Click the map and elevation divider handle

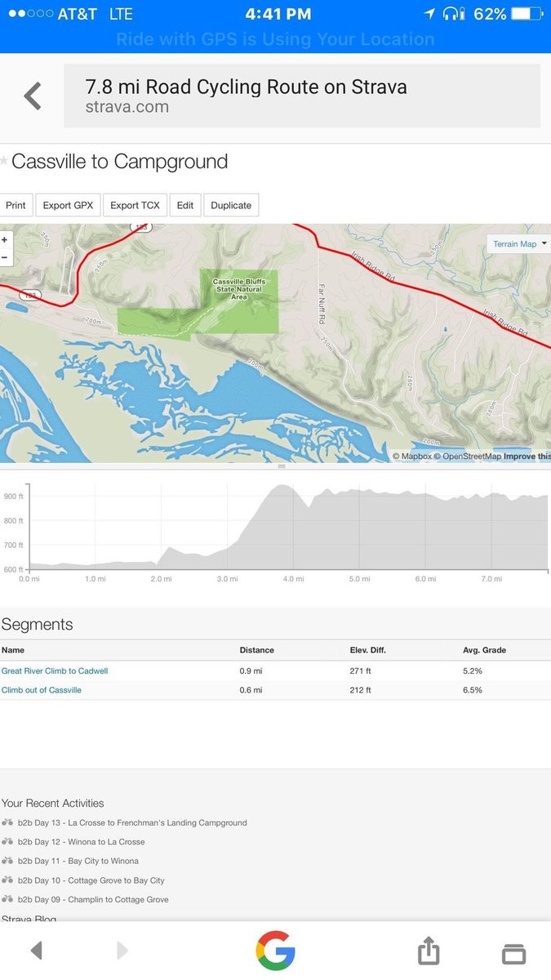[282, 466]
